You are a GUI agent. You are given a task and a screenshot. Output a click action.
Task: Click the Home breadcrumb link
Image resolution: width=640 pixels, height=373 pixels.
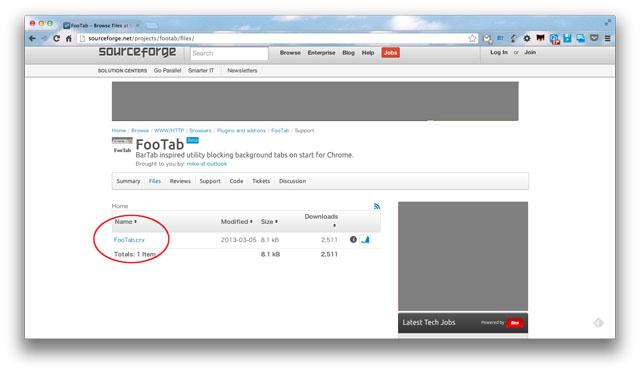point(119,131)
